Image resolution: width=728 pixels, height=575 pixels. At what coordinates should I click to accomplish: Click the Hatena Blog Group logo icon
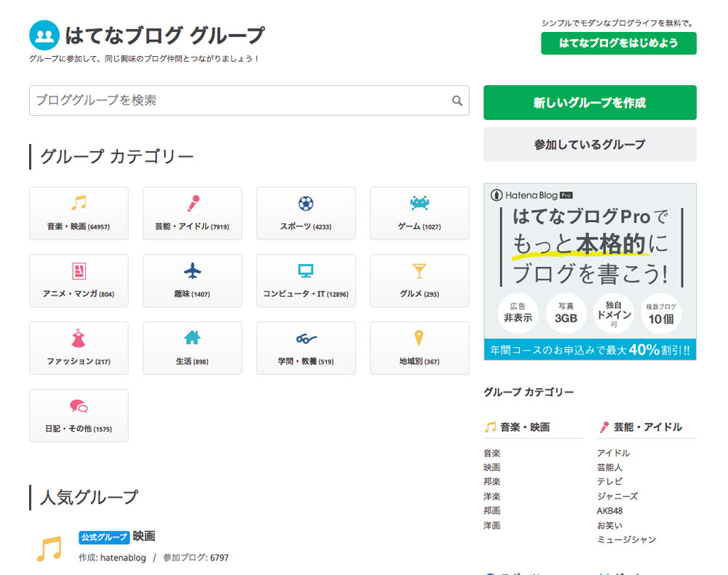pos(44,35)
